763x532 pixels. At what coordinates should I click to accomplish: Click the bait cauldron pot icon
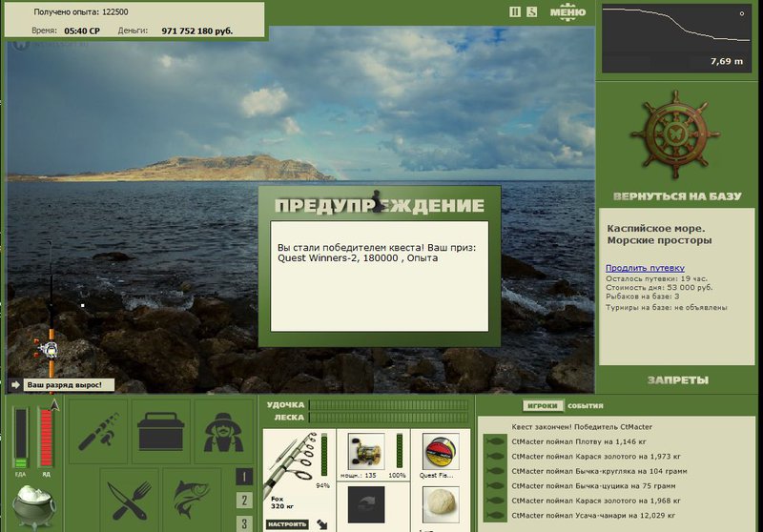click(33, 506)
